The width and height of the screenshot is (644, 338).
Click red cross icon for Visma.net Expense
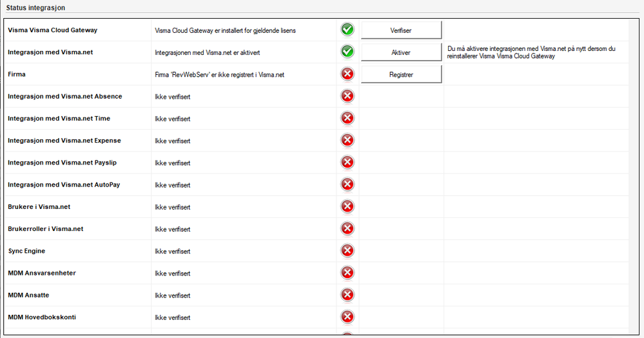tap(347, 140)
